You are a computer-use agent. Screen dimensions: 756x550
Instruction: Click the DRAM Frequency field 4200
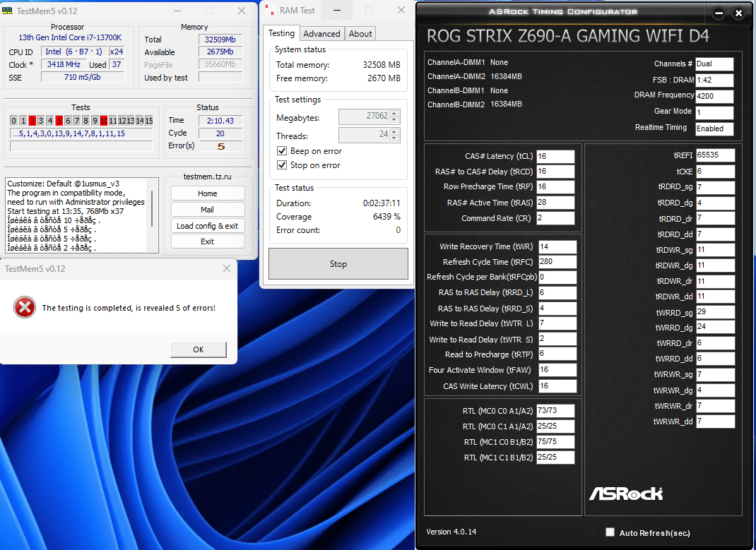(x=714, y=96)
